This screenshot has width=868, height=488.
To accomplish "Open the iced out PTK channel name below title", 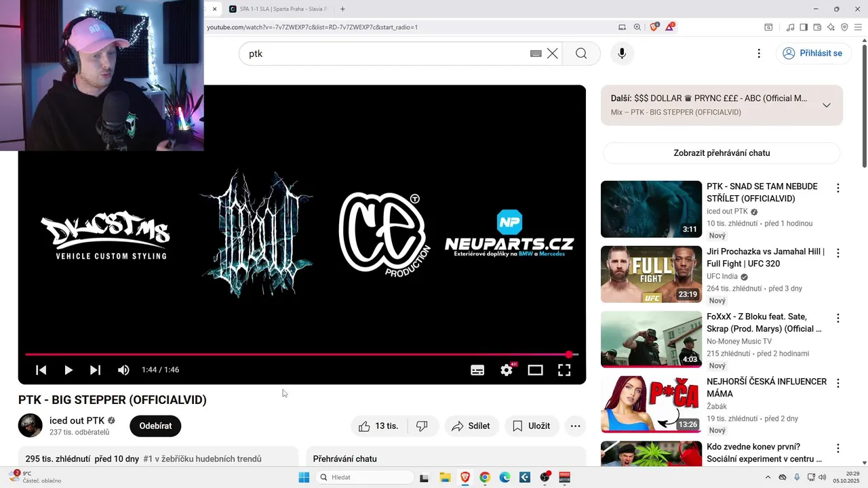I will 77,420.
